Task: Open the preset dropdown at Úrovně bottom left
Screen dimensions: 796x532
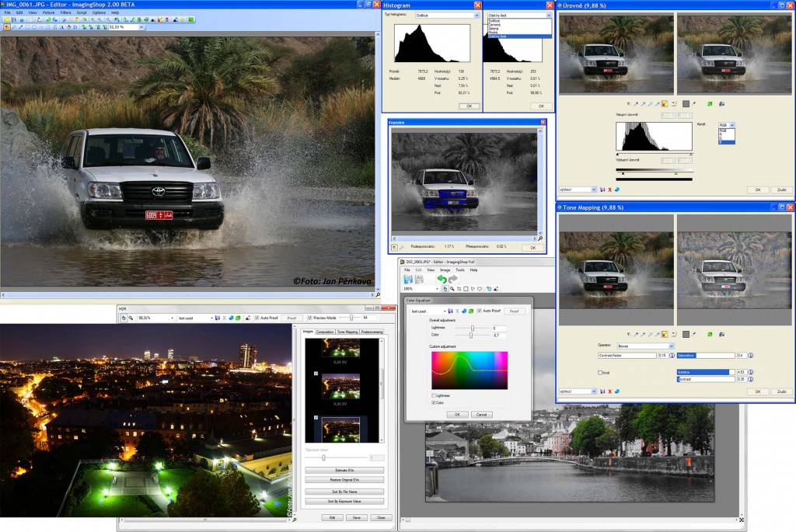Action: click(x=593, y=190)
